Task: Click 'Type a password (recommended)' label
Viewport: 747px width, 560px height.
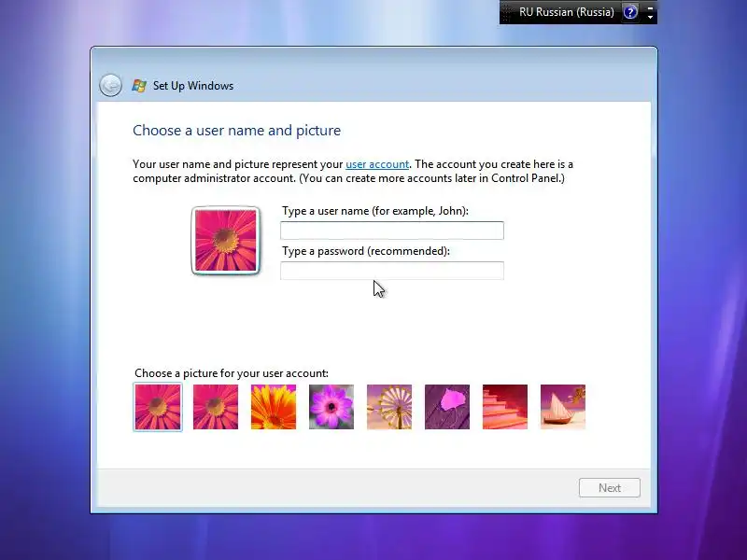Action: pyautogui.click(x=366, y=251)
